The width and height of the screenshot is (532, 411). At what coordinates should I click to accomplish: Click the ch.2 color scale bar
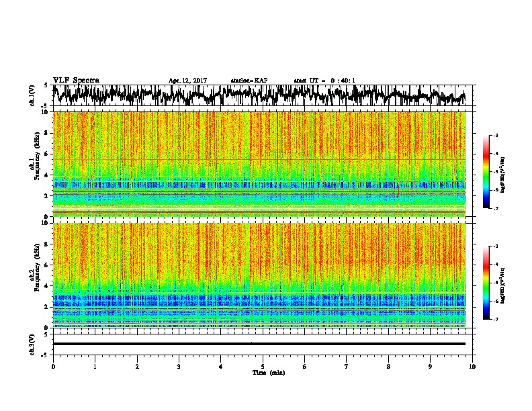click(486, 283)
